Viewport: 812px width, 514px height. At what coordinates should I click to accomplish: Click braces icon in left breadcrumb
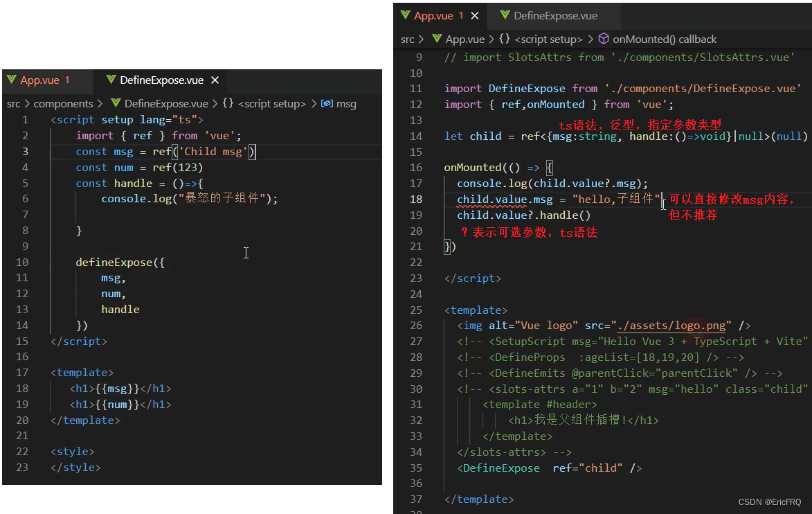click(228, 103)
